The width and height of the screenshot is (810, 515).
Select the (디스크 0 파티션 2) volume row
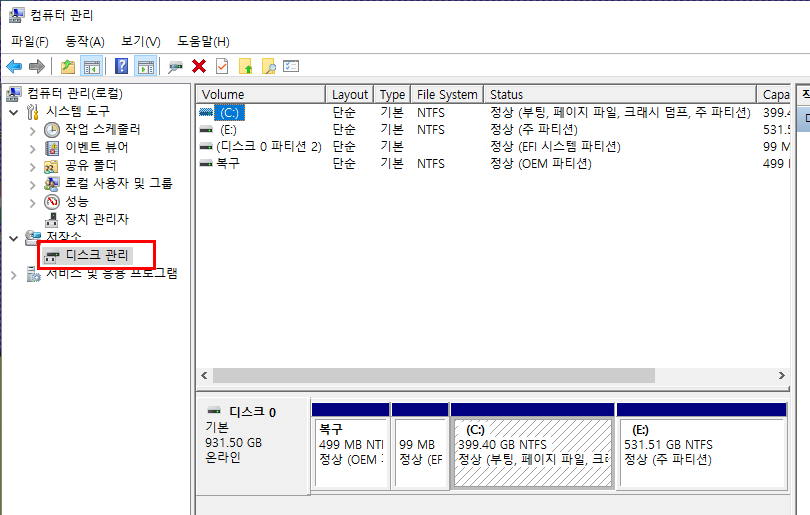[269, 146]
